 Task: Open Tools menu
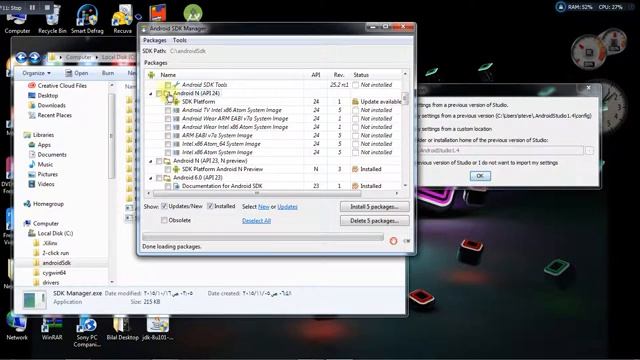[180, 40]
